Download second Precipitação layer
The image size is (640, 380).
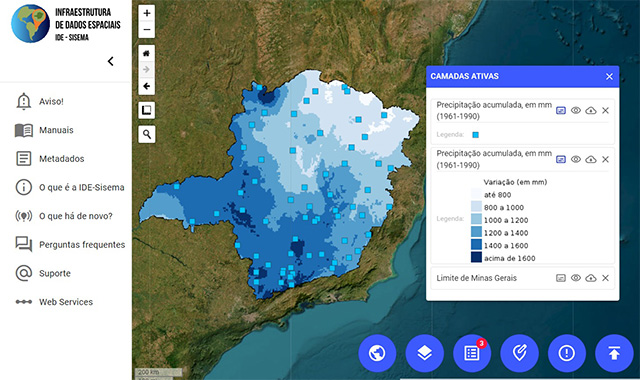click(x=591, y=159)
